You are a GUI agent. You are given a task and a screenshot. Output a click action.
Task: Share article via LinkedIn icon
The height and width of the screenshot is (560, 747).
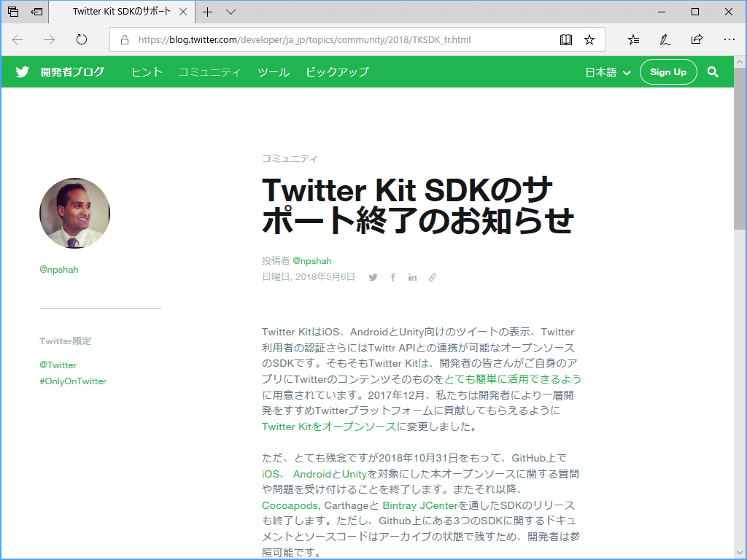click(413, 277)
